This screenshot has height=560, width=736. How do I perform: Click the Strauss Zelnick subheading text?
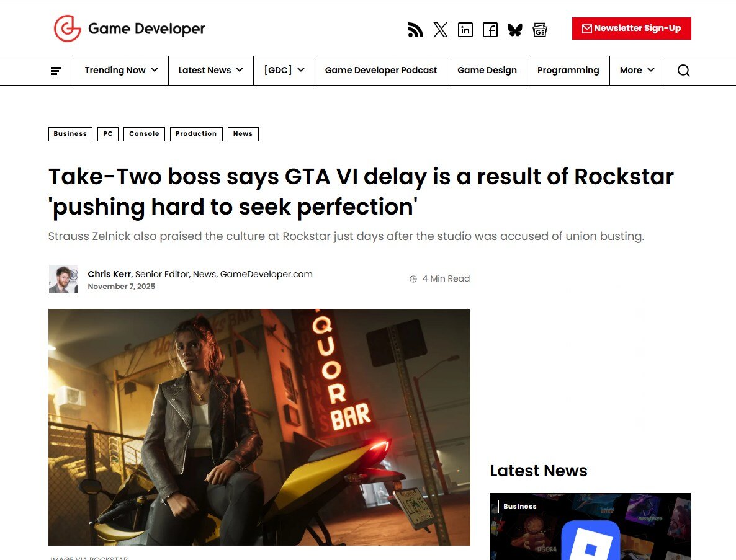[x=346, y=236]
